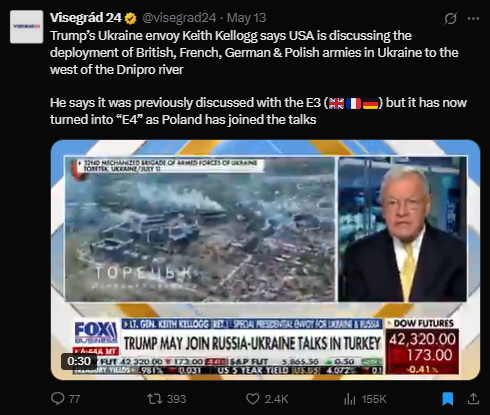Toggle the blue bookmark icon off
Viewport: 490px width, 415px height.
pos(447,399)
